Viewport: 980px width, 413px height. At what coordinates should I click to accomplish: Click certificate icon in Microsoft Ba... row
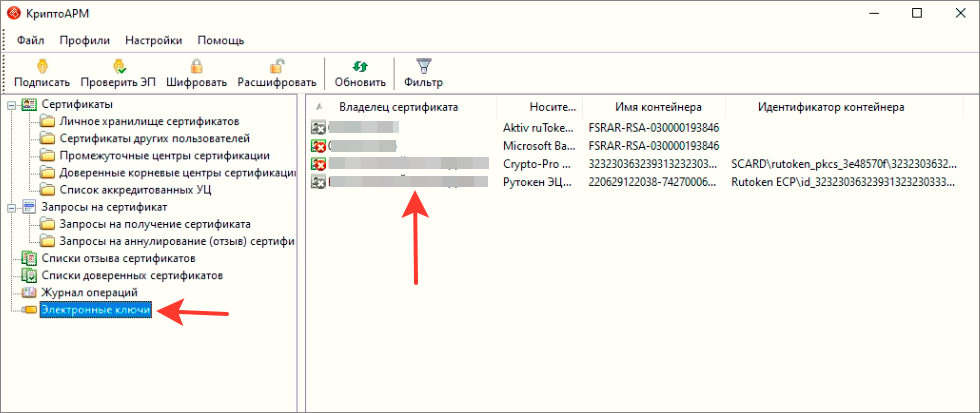[319, 146]
